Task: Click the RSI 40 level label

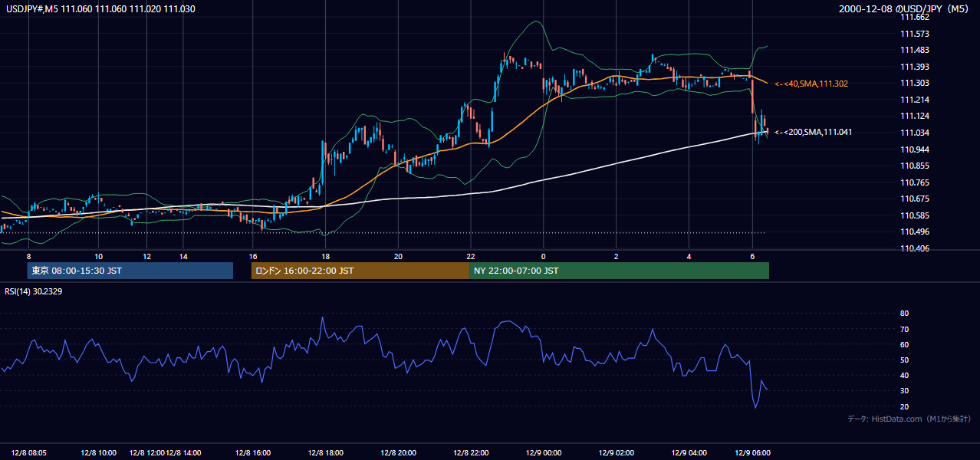Action: coord(904,375)
